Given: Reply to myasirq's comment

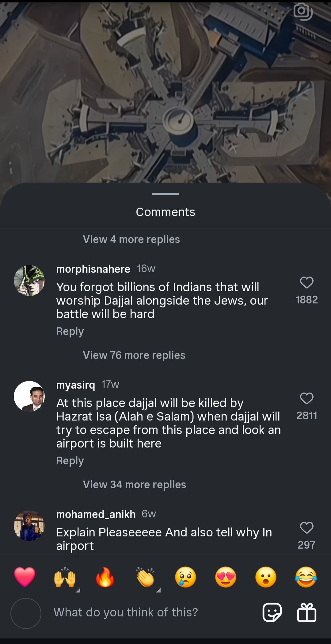Looking at the screenshot, I should click(x=70, y=461).
